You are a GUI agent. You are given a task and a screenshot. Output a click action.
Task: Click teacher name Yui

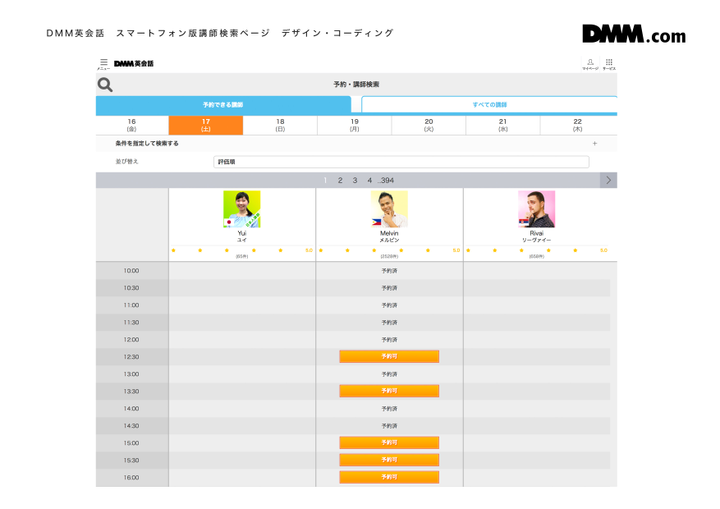pos(242,233)
